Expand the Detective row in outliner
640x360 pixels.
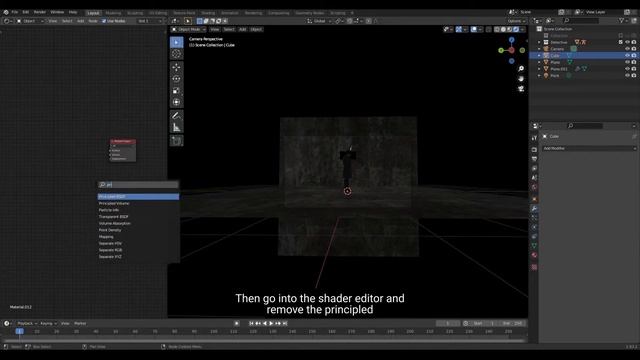click(x=539, y=42)
